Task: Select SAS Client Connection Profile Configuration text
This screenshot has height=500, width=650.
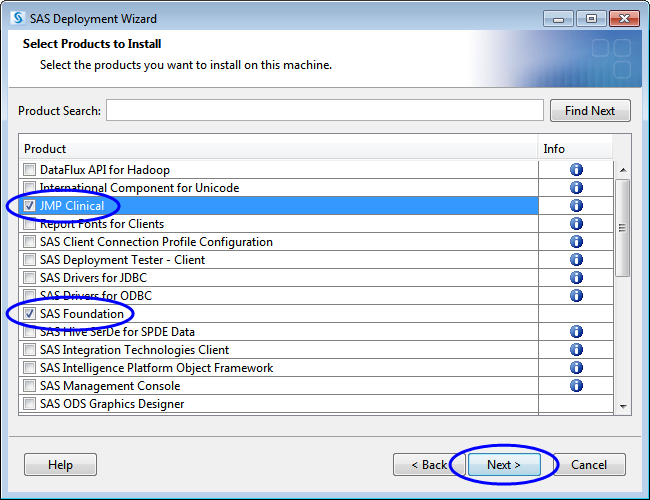Action: click(x=156, y=242)
